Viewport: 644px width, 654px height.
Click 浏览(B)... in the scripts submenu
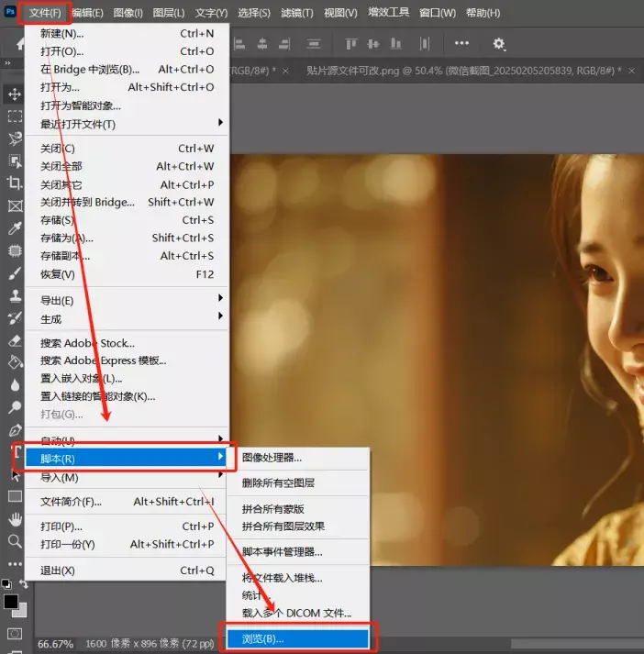click(x=294, y=637)
